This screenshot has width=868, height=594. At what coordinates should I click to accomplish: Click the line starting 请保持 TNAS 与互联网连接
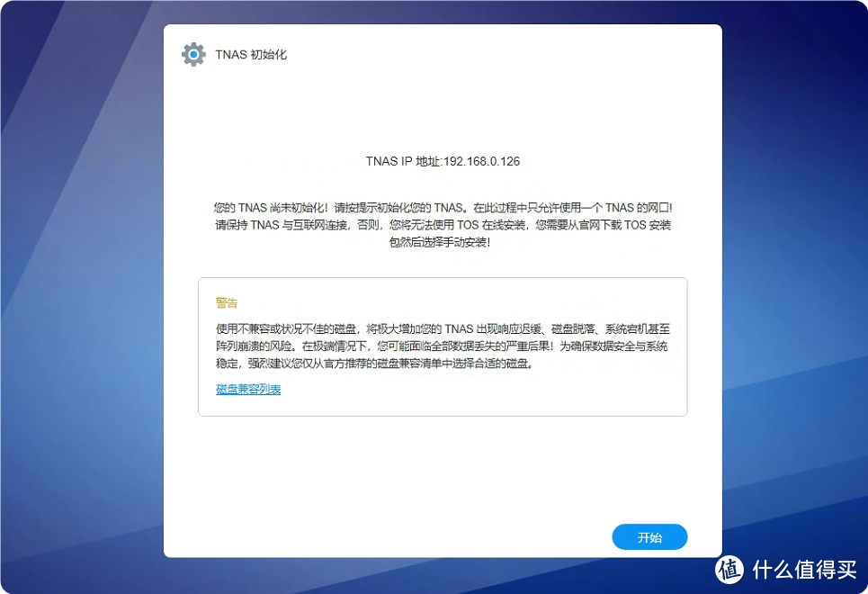pyautogui.click(x=443, y=225)
